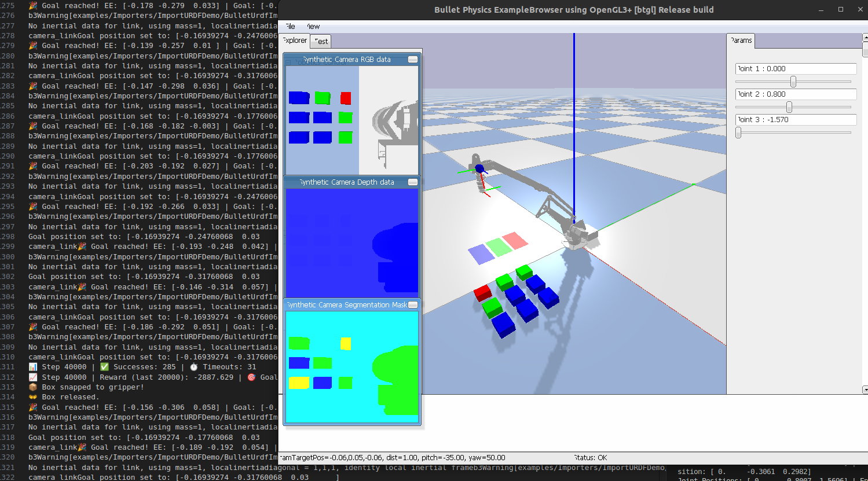Close the Synthetic Camera RGB data window
This screenshot has height=481, width=868.
coord(413,60)
